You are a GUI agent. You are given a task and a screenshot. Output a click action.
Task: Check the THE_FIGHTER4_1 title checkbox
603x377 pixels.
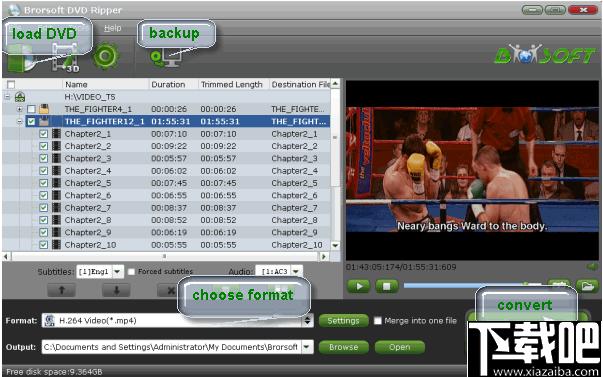[x=31, y=109]
